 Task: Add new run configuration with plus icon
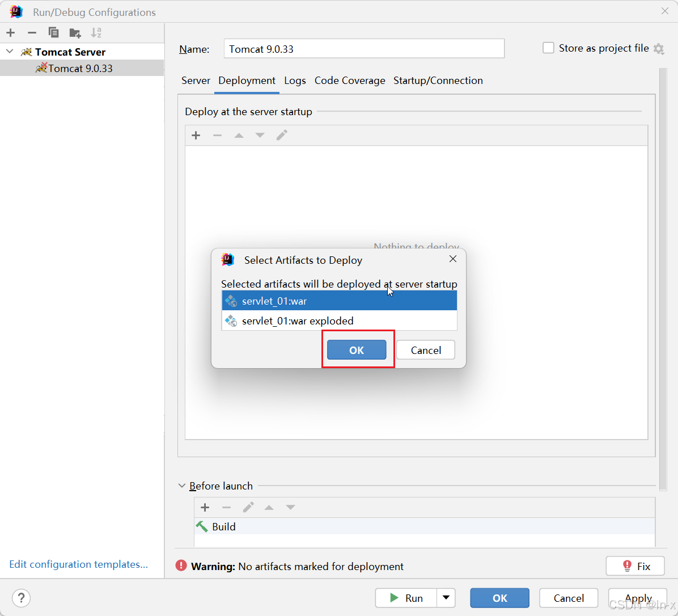(x=11, y=32)
